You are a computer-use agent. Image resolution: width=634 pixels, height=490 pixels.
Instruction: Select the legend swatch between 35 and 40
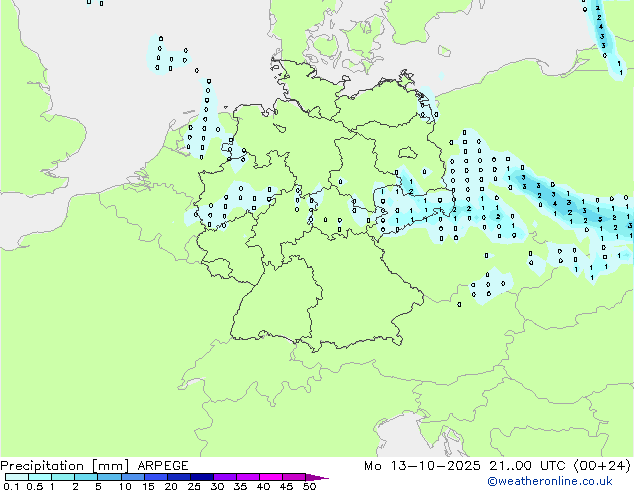[x=248, y=477]
